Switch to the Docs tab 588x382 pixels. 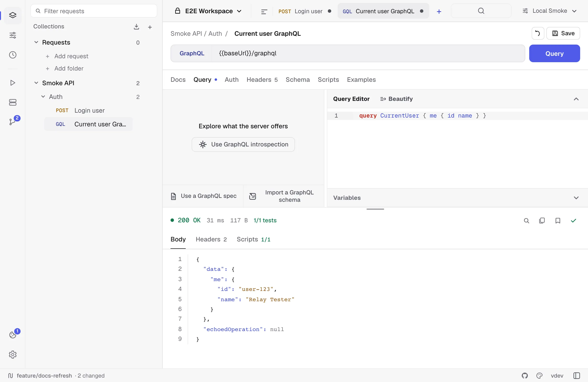point(178,80)
